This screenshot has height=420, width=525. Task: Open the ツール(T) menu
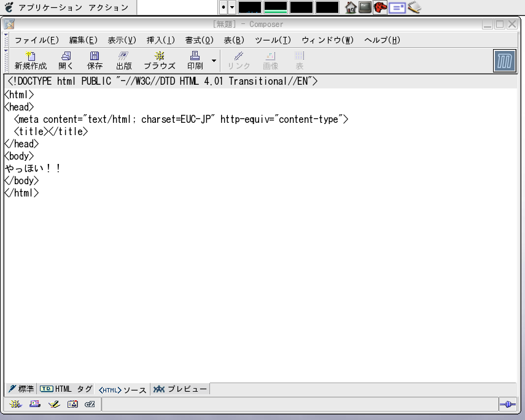pos(273,40)
